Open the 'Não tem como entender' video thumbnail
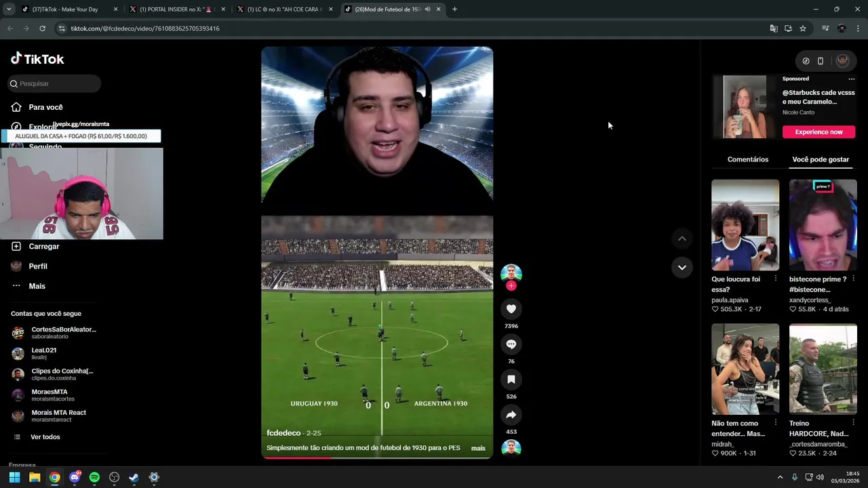This screenshot has height=488, width=868. coord(745,369)
